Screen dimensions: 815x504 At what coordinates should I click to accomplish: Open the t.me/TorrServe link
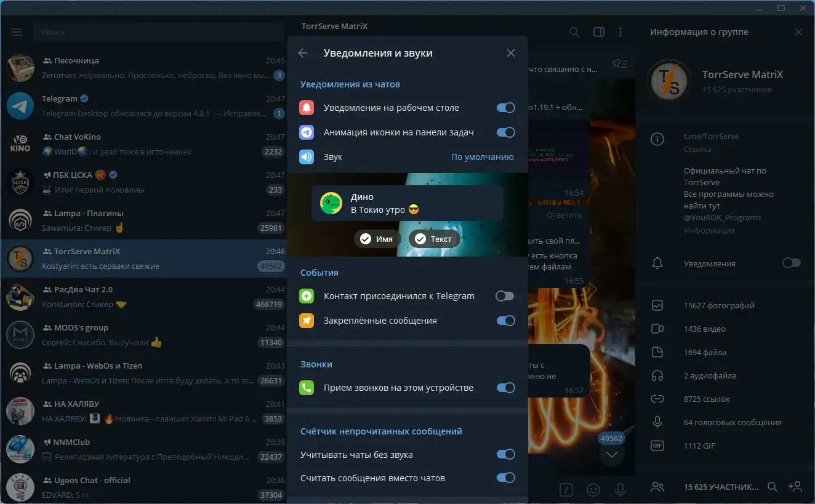(712, 137)
